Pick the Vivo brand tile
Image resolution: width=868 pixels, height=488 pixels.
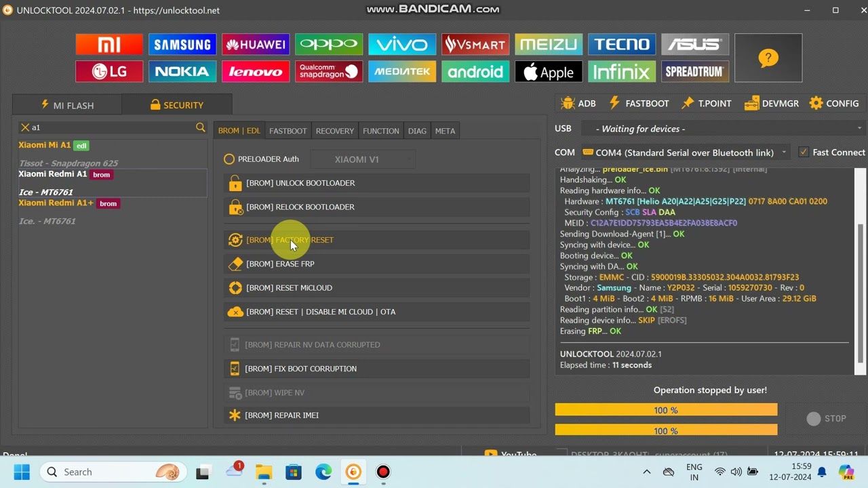tap(402, 45)
